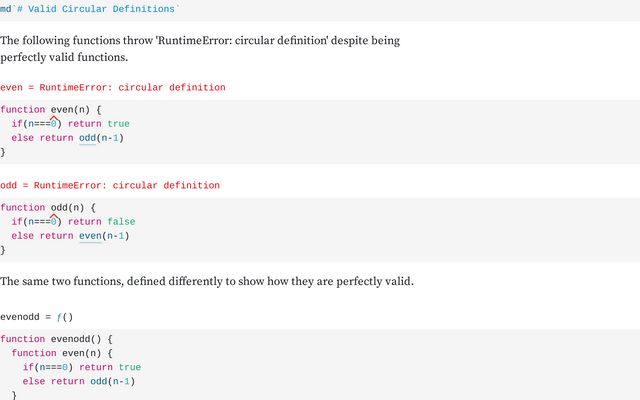
Task: Click the closing brace of the odd cell
Action: [3, 250]
